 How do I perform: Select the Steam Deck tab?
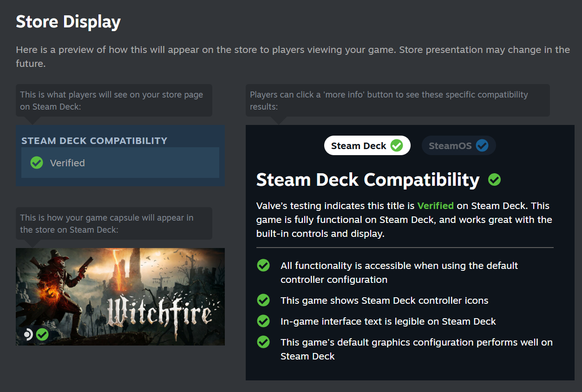pos(367,145)
